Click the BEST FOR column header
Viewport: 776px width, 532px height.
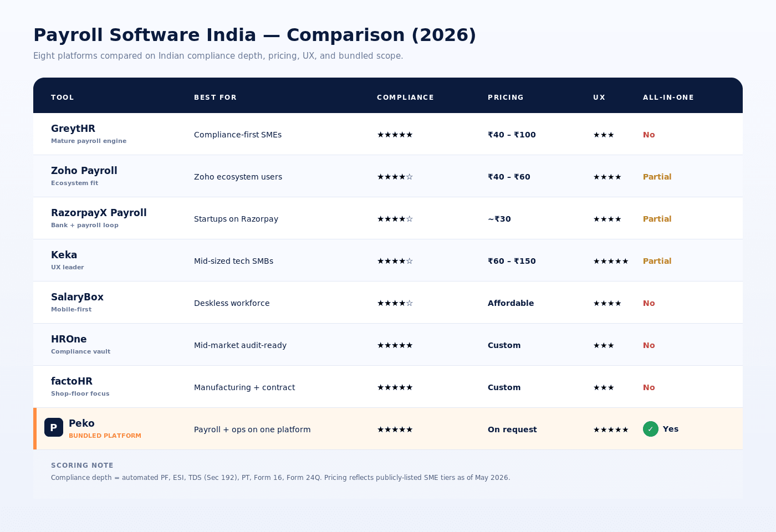(x=215, y=98)
